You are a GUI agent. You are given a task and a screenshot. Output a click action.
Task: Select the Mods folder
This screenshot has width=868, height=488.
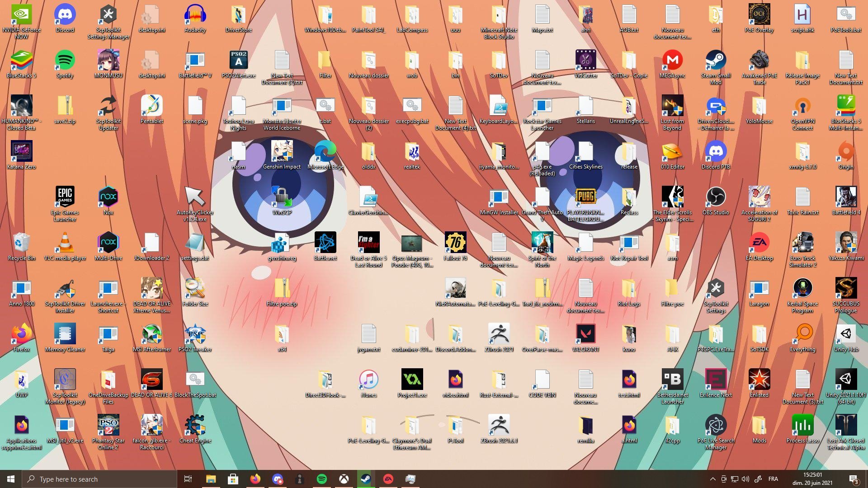(759, 430)
